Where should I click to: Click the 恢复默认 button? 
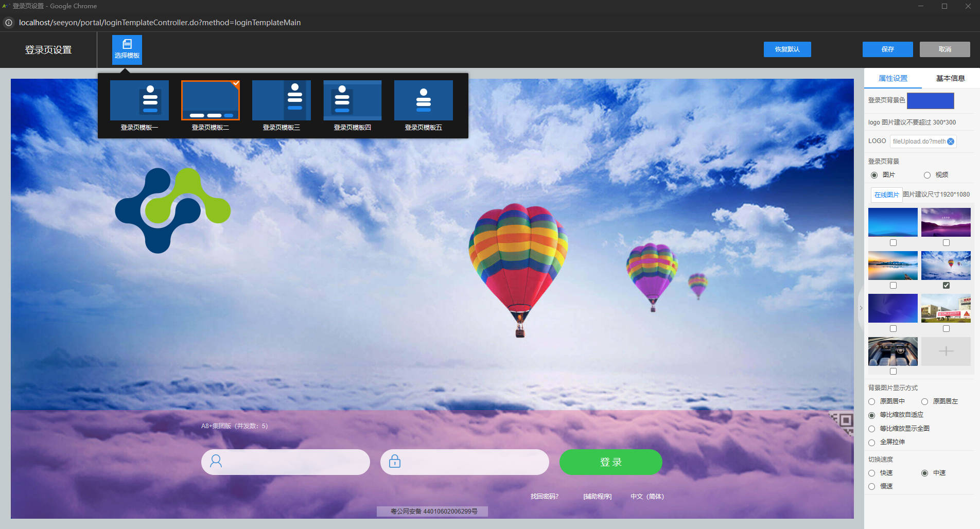(787, 49)
